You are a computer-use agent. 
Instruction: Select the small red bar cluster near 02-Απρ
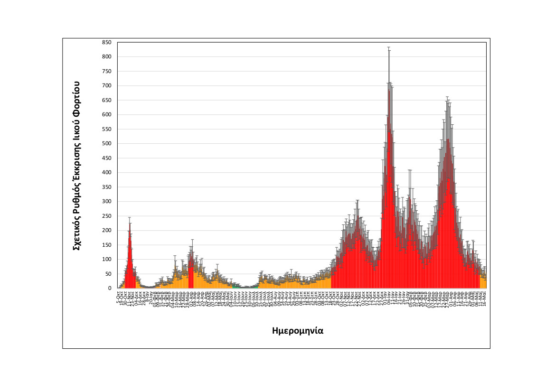[x=191, y=275]
